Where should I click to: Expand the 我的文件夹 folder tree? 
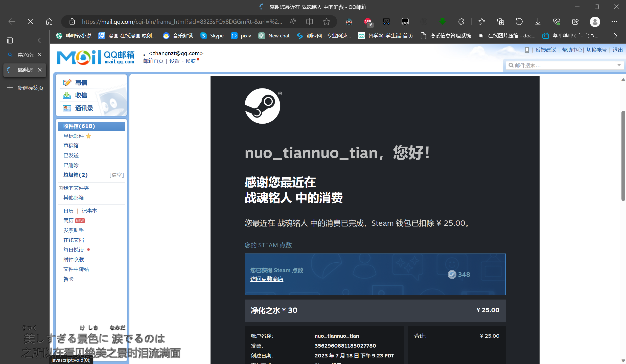[x=61, y=188]
